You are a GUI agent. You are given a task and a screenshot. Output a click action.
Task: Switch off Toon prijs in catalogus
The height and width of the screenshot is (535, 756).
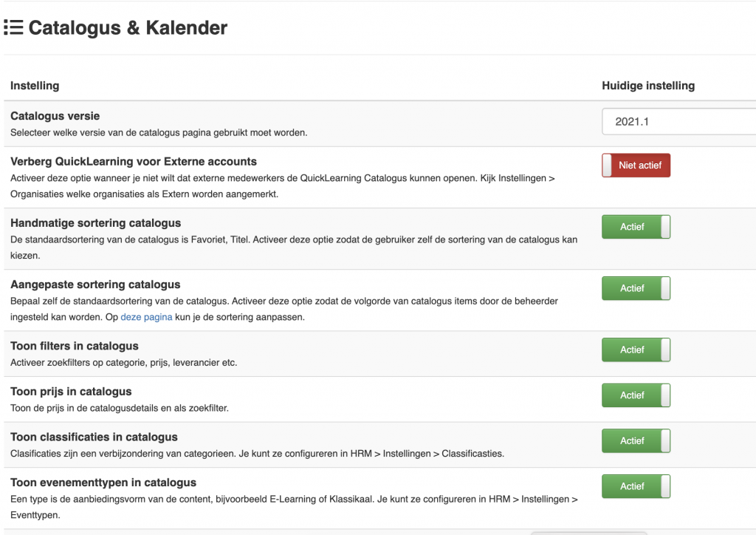636,395
